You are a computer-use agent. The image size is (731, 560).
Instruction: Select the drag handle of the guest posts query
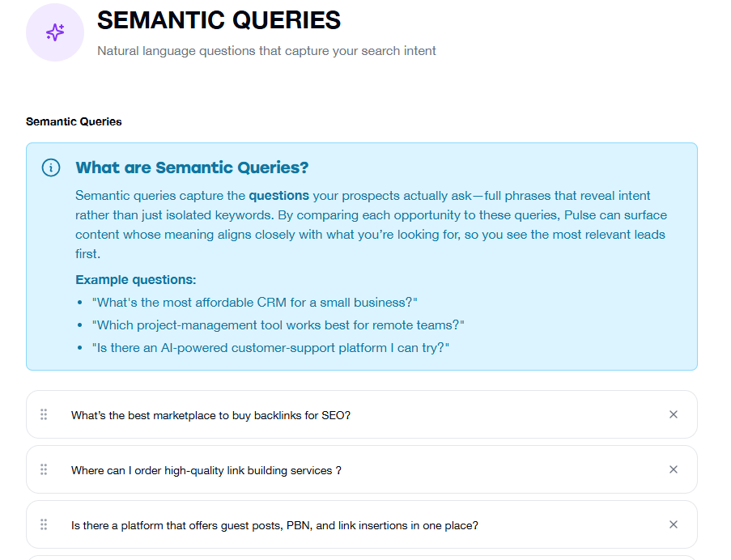tap(44, 524)
